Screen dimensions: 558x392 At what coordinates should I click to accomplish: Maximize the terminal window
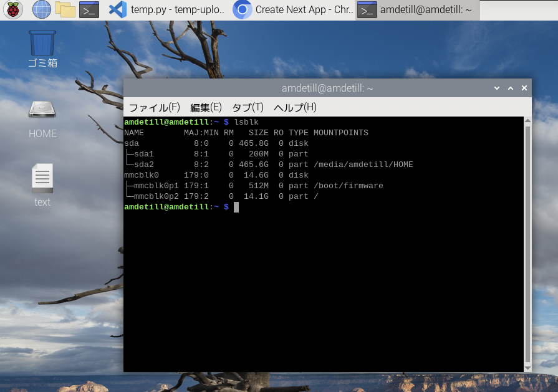point(510,88)
